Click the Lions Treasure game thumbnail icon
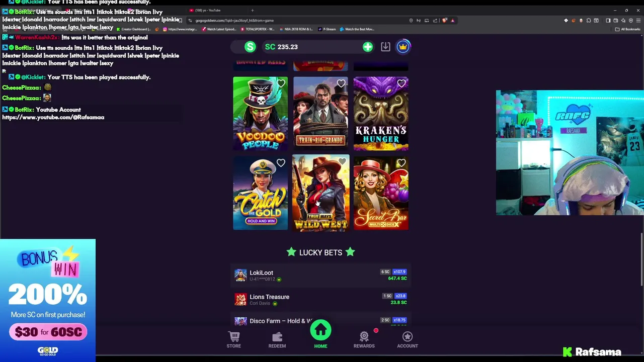 (x=240, y=299)
